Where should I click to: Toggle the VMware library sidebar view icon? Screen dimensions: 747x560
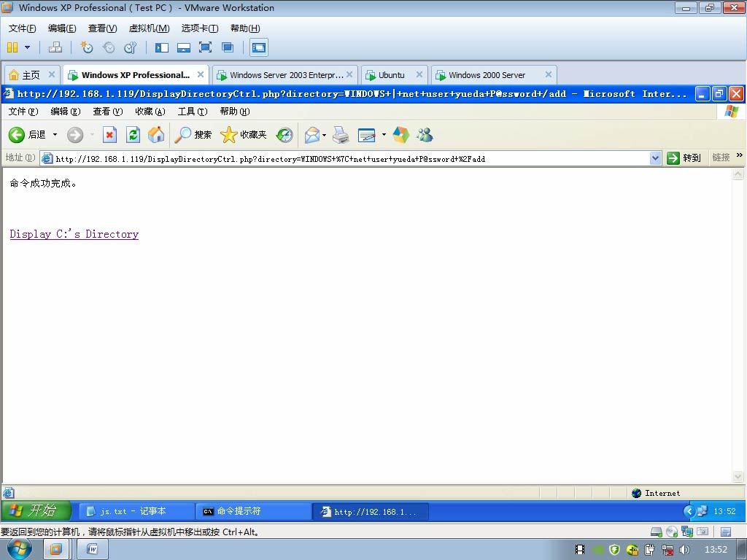161,47
